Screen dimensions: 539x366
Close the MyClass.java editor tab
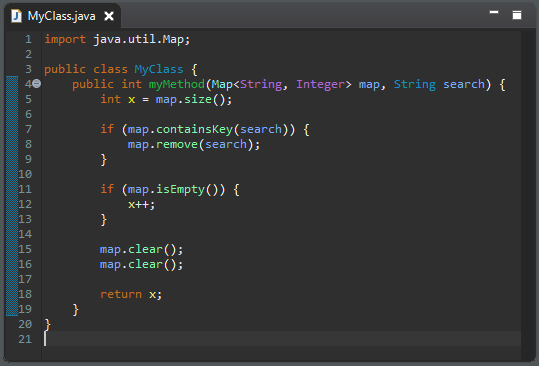click(109, 16)
